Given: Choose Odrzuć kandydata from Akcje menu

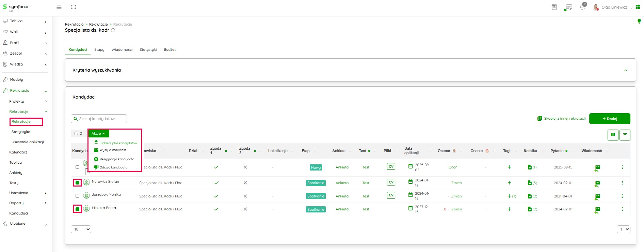Looking at the screenshot, I should [x=113, y=167].
